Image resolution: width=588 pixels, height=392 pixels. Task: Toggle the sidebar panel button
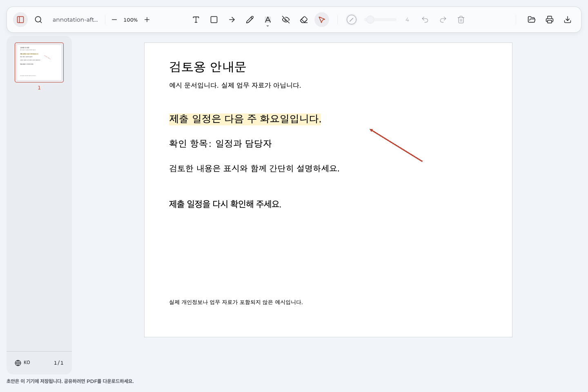20,20
